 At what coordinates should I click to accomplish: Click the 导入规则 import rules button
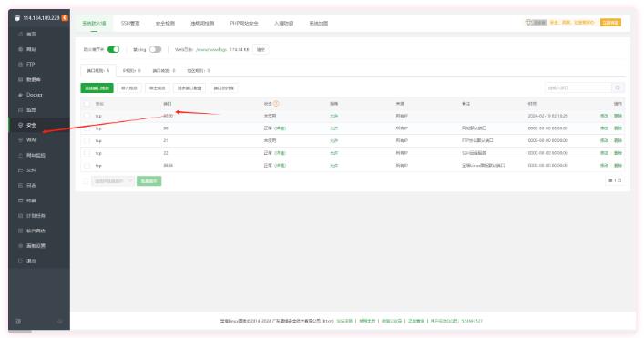coord(129,88)
